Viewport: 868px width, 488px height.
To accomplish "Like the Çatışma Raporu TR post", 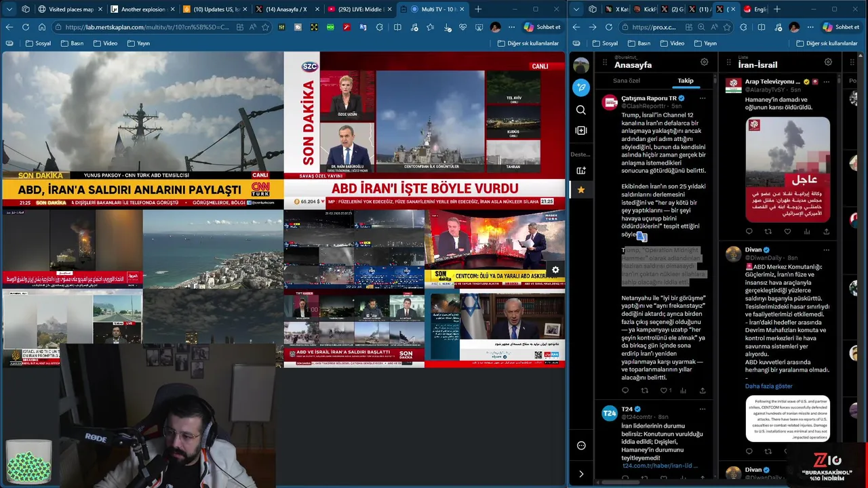I will pos(665,390).
